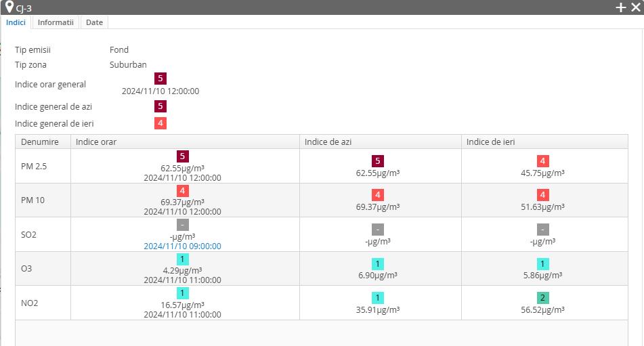
Task: Select the Indici tab
Action: [x=16, y=22]
